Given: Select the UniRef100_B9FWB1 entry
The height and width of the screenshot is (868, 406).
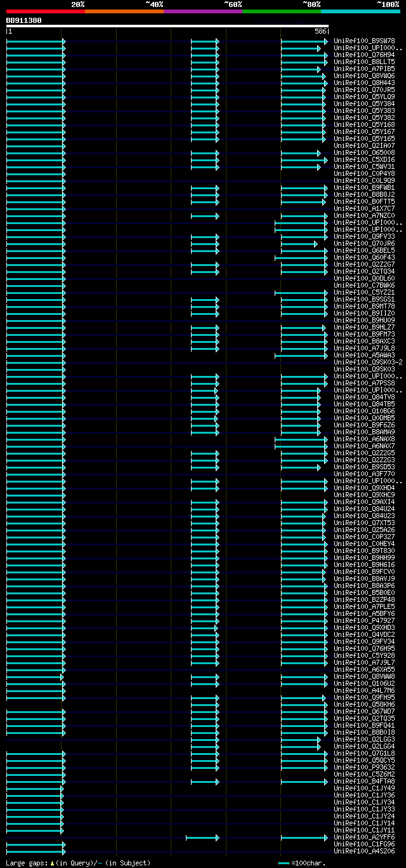Looking at the screenshot, I should (x=364, y=187).
